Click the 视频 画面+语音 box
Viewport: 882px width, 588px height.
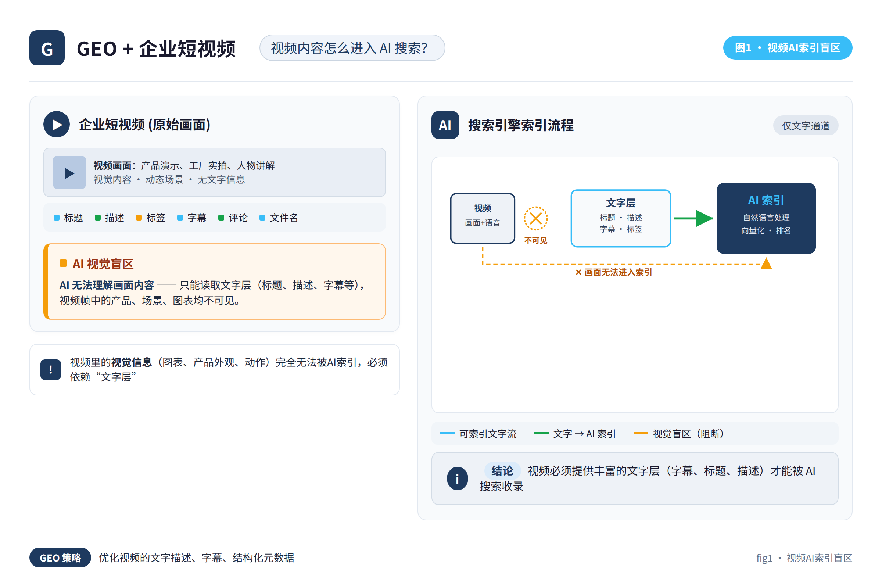click(483, 219)
